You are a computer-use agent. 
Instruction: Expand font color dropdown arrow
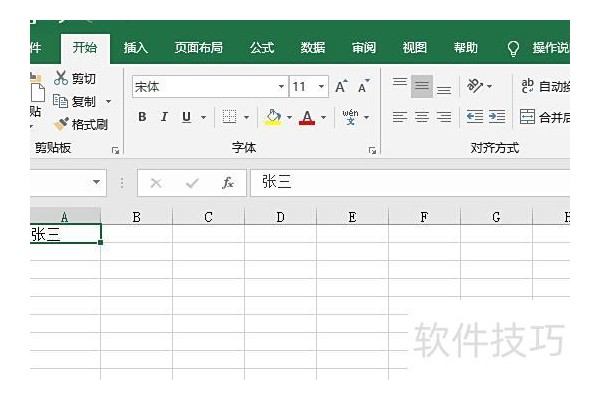pos(324,117)
